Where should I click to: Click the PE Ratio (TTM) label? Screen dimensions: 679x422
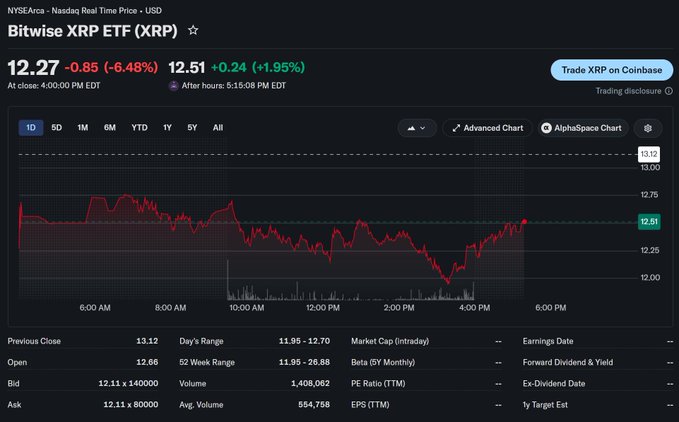click(378, 383)
